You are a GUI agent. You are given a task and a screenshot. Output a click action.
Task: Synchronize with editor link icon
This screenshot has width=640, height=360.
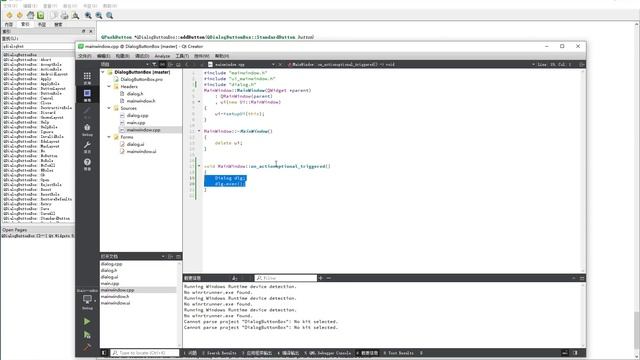162,64
